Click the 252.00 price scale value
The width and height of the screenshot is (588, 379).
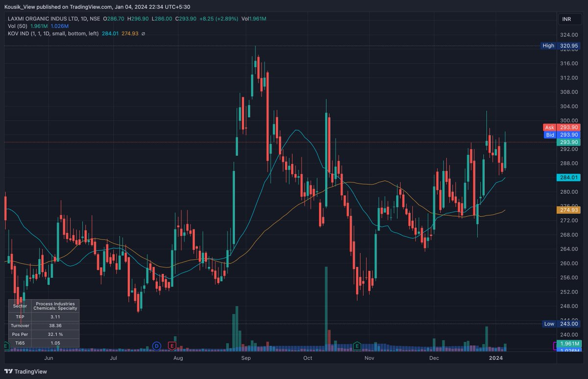pos(568,292)
